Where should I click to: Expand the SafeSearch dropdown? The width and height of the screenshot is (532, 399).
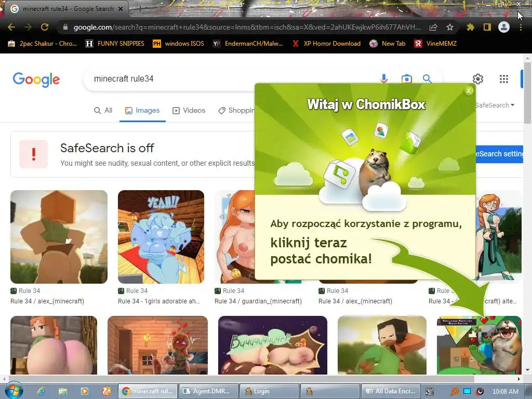(495, 105)
